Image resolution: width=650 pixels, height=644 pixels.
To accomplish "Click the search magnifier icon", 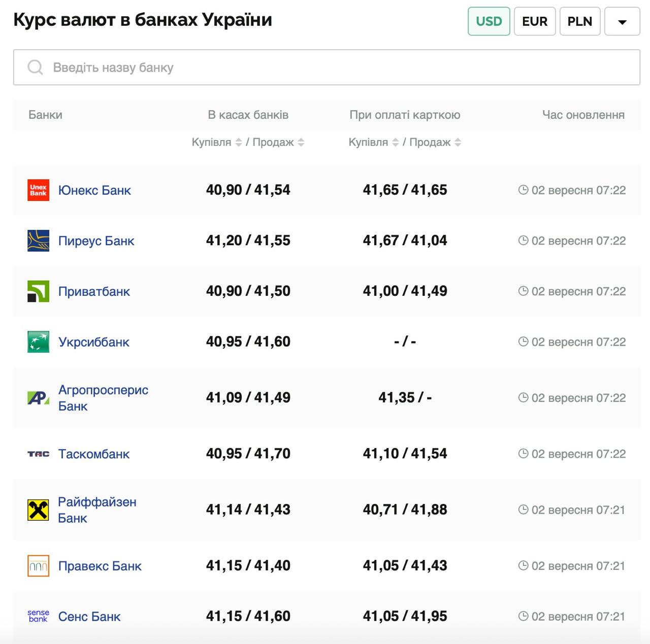I will click(35, 67).
